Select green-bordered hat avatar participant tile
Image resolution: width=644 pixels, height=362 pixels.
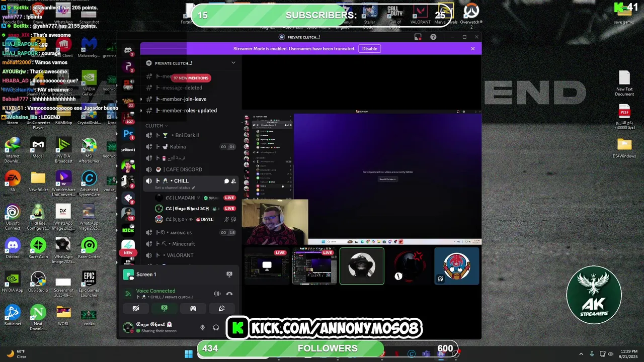(x=362, y=266)
